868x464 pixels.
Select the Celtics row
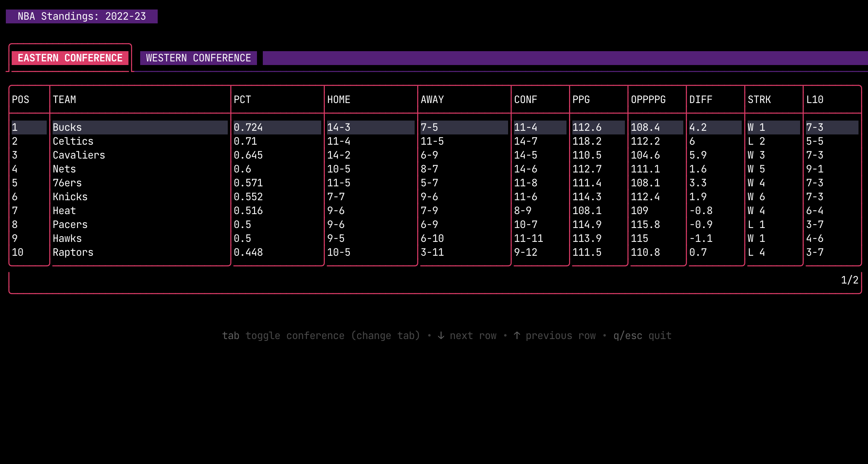73,141
